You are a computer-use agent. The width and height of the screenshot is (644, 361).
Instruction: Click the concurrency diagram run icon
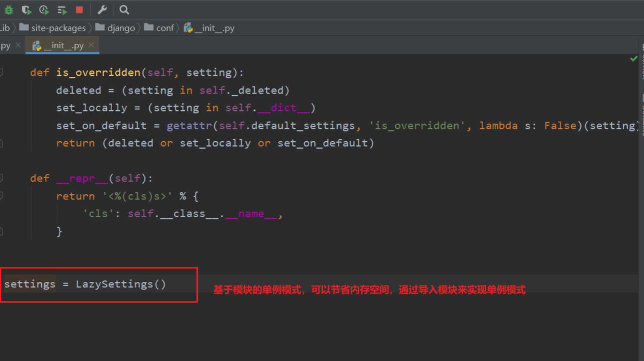[x=62, y=9]
